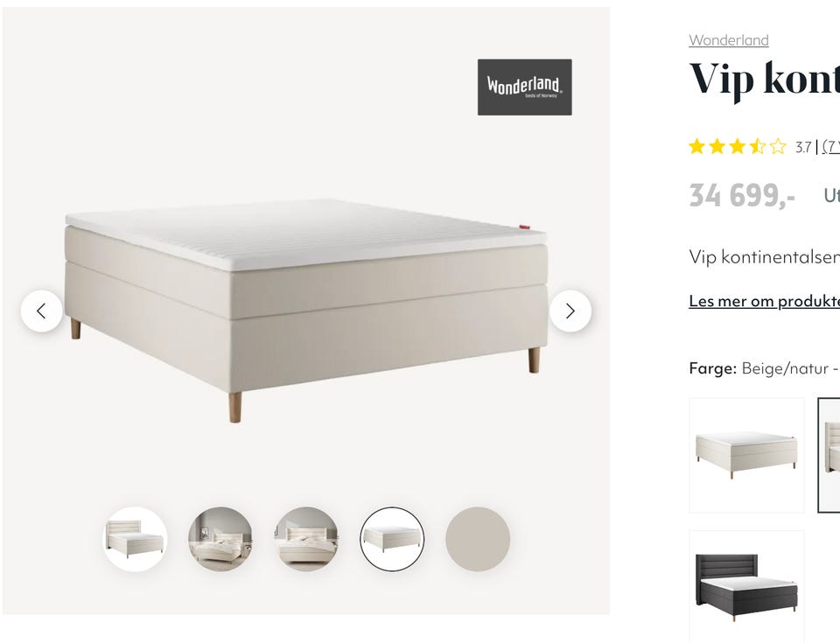Image resolution: width=840 pixels, height=643 pixels.
Task: Click the Vip product title heading
Action: tap(764, 80)
